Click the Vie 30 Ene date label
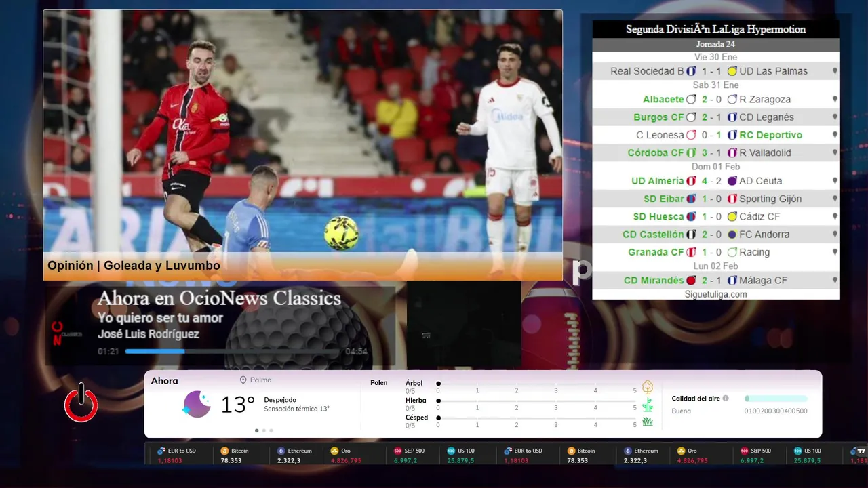The height and width of the screenshot is (488, 868). (x=715, y=57)
